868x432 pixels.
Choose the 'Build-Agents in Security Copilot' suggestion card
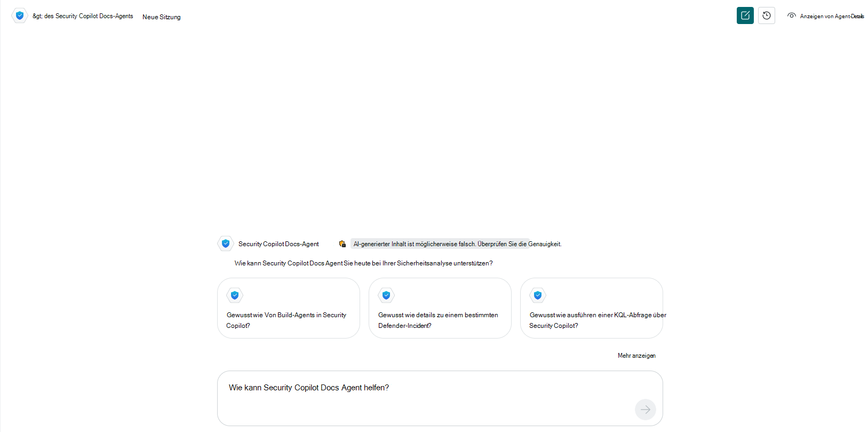click(289, 308)
